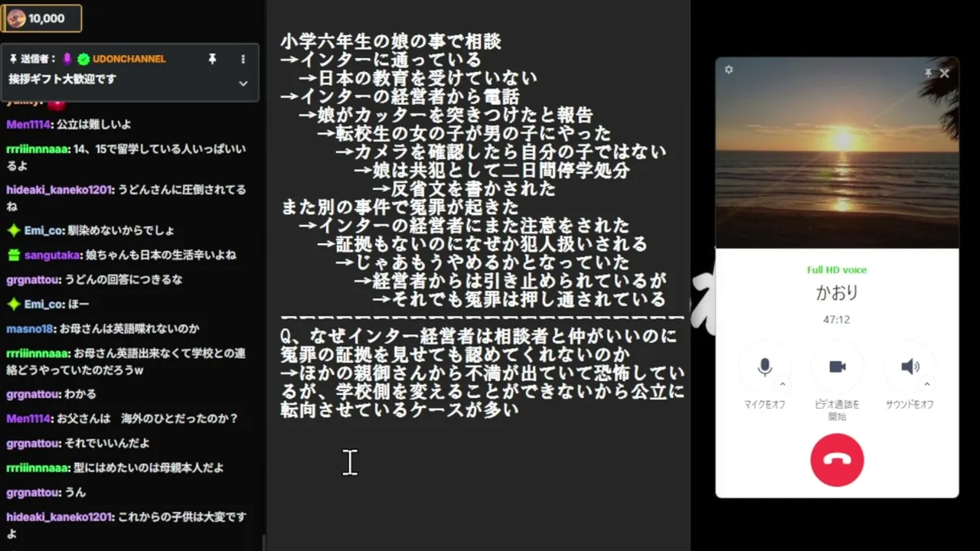This screenshot has width=980, height=551.
Task: Close the かおり call window
Action: point(945,73)
